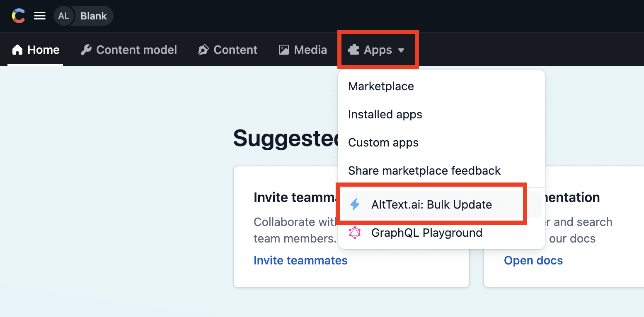Click the Home house icon
Screen dimensions: 644x317
17,50
